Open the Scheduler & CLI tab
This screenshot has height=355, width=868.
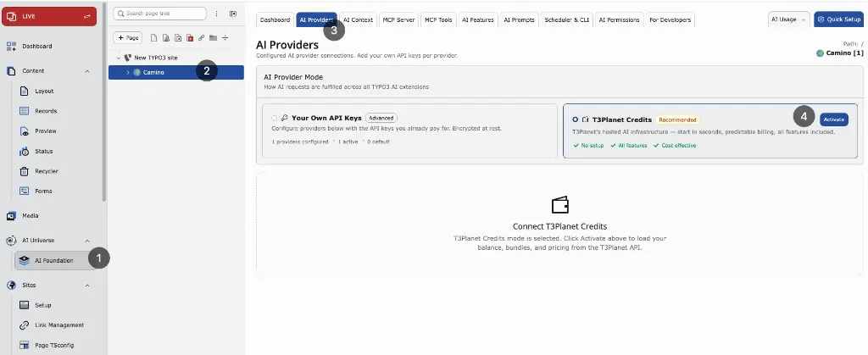click(567, 19)
